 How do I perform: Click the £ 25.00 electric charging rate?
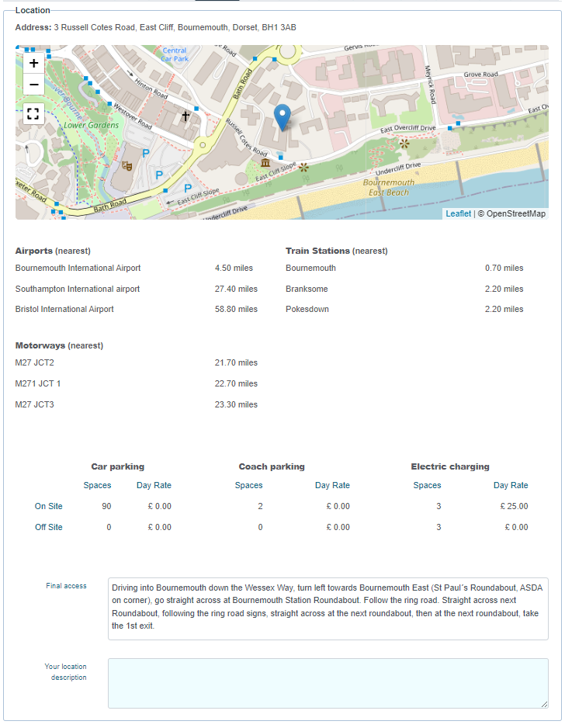tap(514, 506)
